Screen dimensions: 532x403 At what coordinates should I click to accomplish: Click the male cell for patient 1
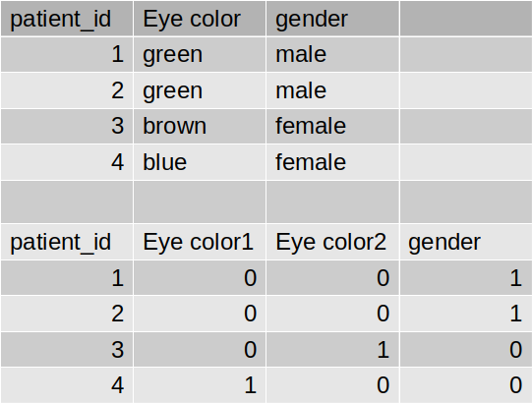[x=332, y=54]
